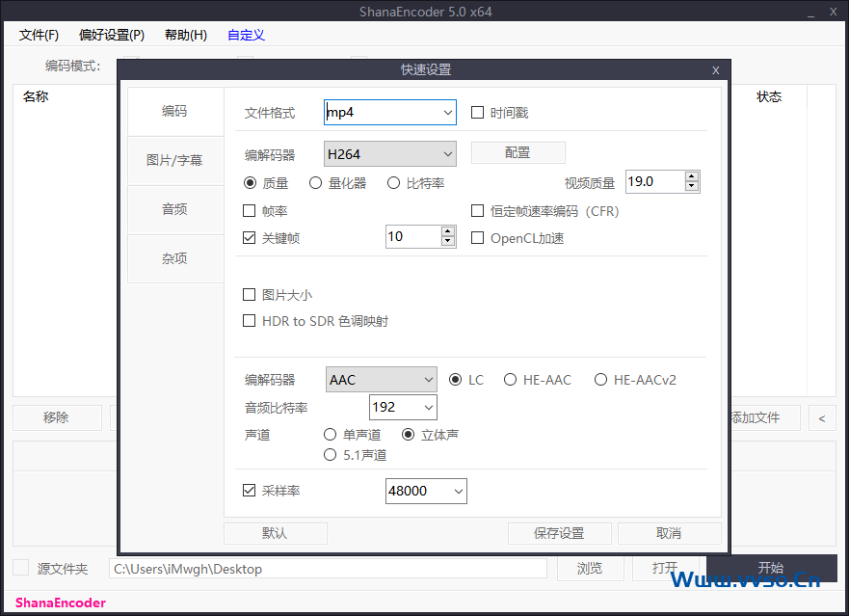Decrease 关键帧 value with down arrow

[x=447, y=241]
